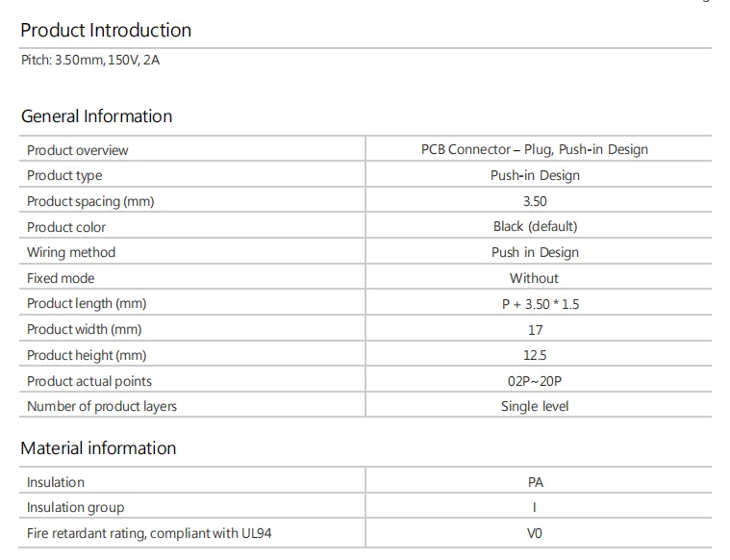Viewport: 730px width, 560px height.
Task: Select the Product width (mm) label
Action: tap(84, 329)
